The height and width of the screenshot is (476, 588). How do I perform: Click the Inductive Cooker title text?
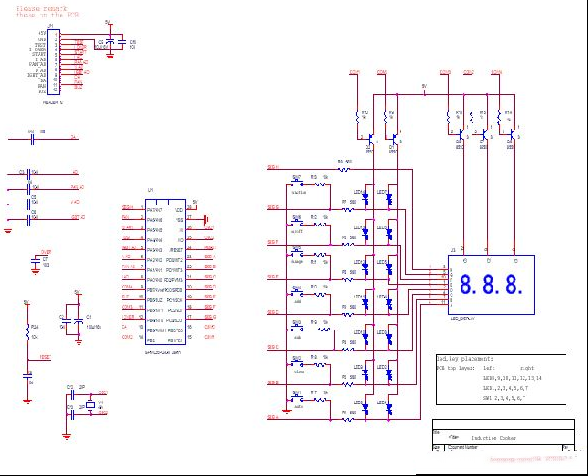494,438
